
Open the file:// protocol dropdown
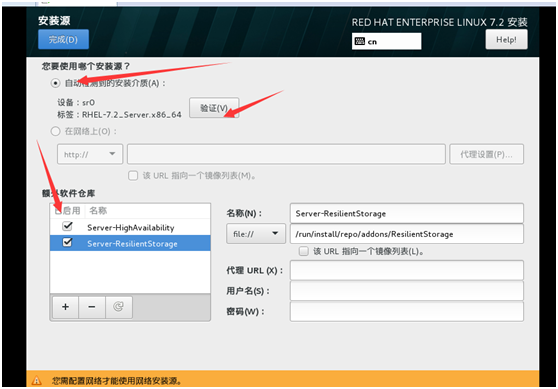pos(256,233)
